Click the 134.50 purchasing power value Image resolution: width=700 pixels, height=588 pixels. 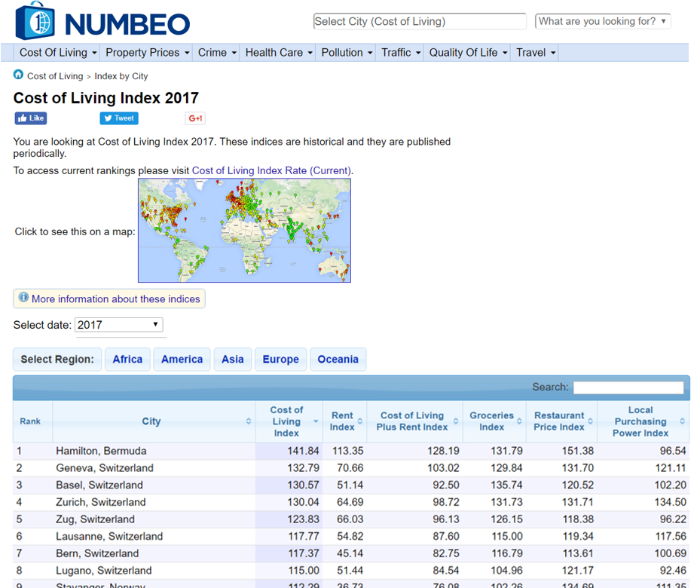pos(670,502)
